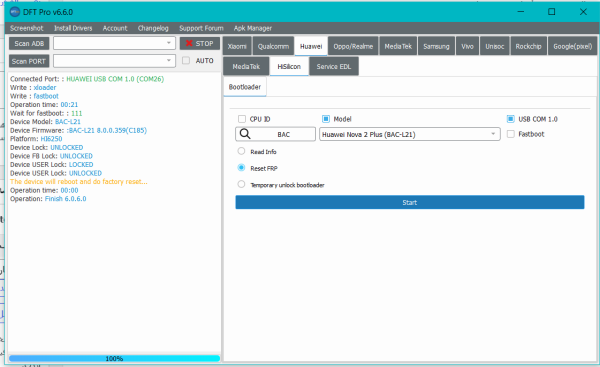This screenshot has height=367, width=600.
Task: Switch to the Unisoc tab
Action: click(x=494, y=46)
